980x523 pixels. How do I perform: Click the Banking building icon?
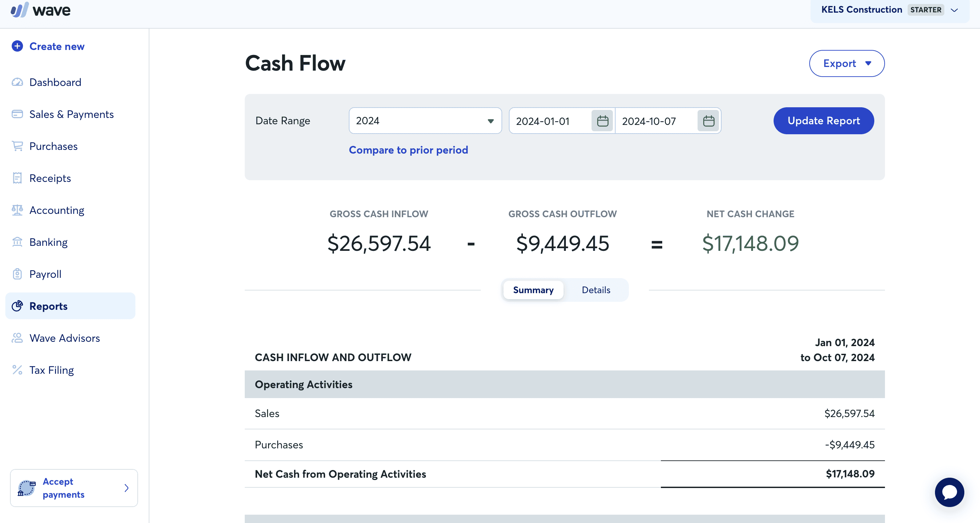tap(17, 242)
